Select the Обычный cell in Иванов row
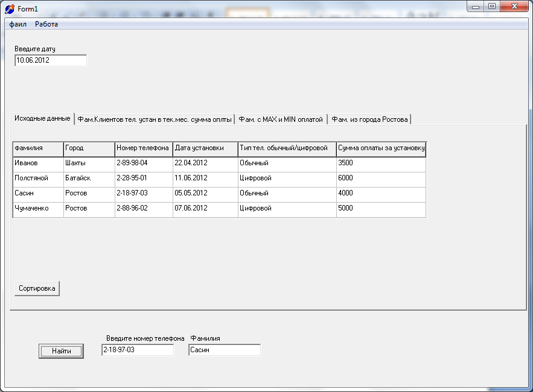This screenshot has width=533, height=392. click(x=287, y=165)
